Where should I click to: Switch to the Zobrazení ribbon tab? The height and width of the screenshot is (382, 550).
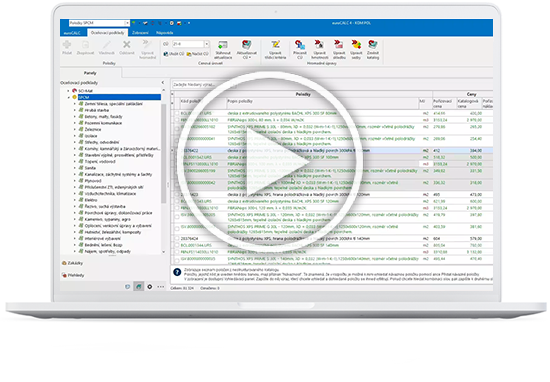click(x=140, y=33)
